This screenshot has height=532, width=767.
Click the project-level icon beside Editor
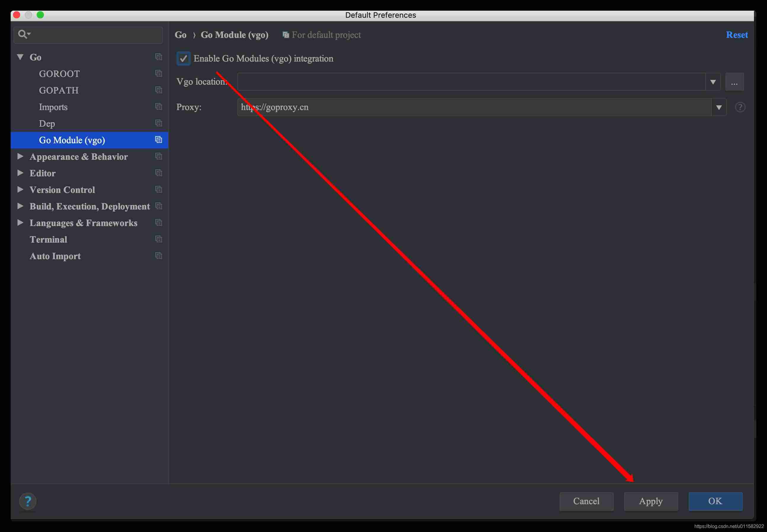coord(159,173)
